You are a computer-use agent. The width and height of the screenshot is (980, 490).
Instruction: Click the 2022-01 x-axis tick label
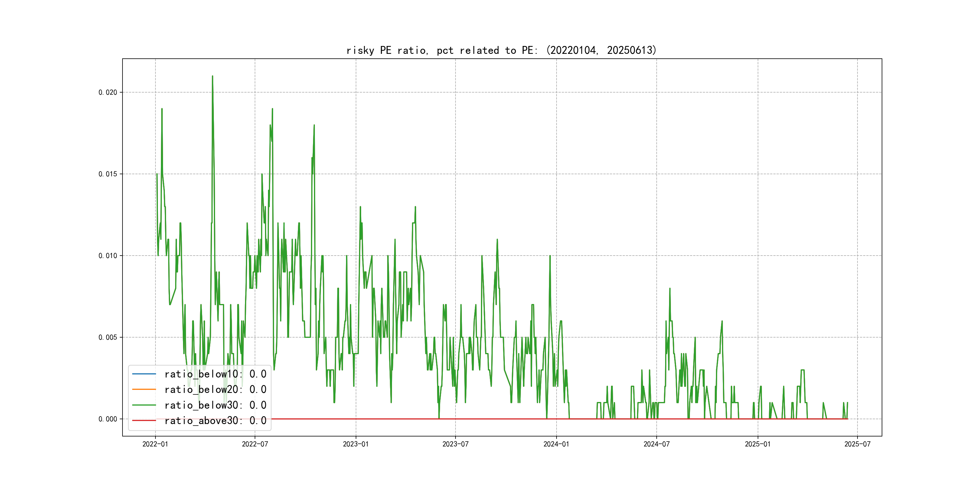155,444
